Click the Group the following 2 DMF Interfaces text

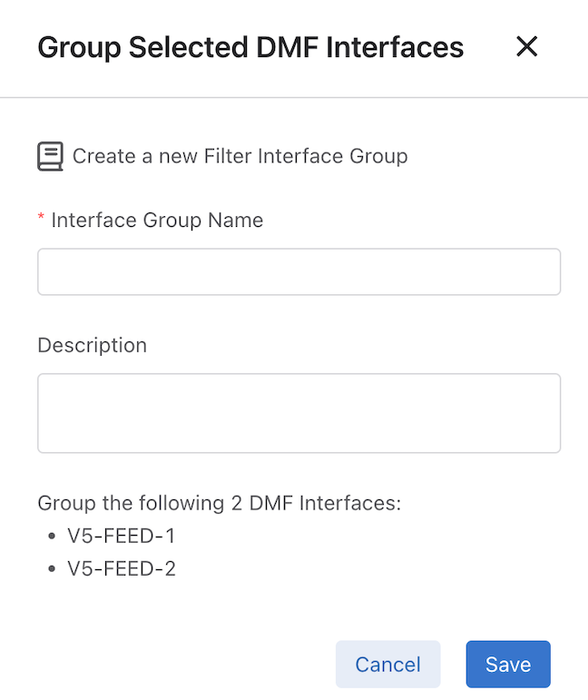click(219, 503)
